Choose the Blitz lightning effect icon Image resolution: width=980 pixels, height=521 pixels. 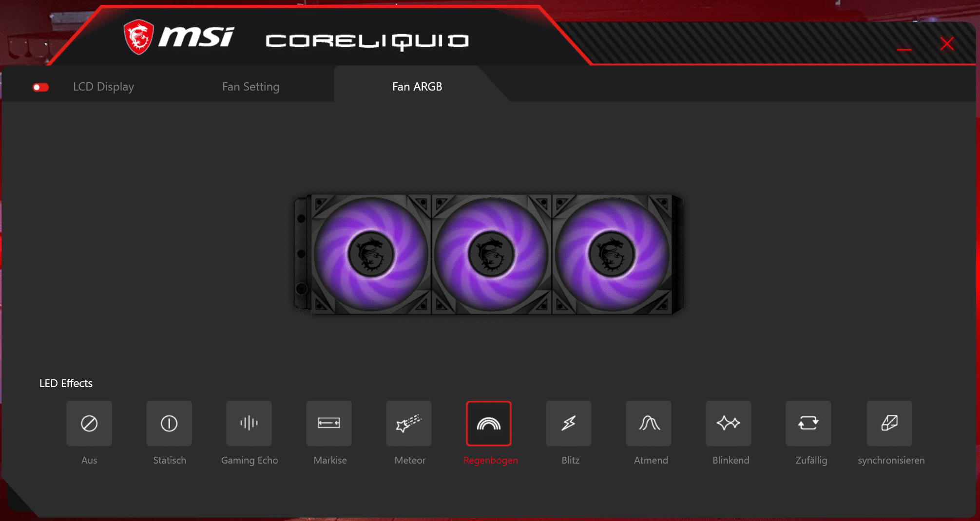click(569, 423)
